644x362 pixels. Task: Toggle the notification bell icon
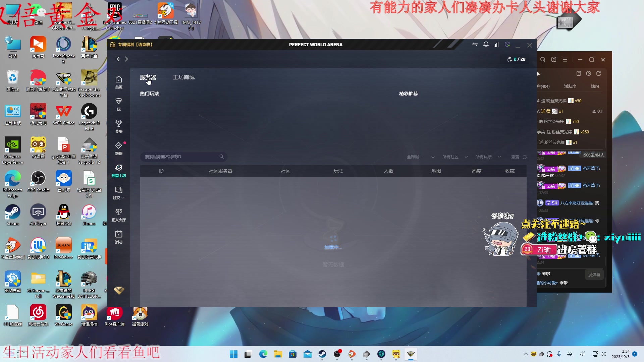(485, 44)
